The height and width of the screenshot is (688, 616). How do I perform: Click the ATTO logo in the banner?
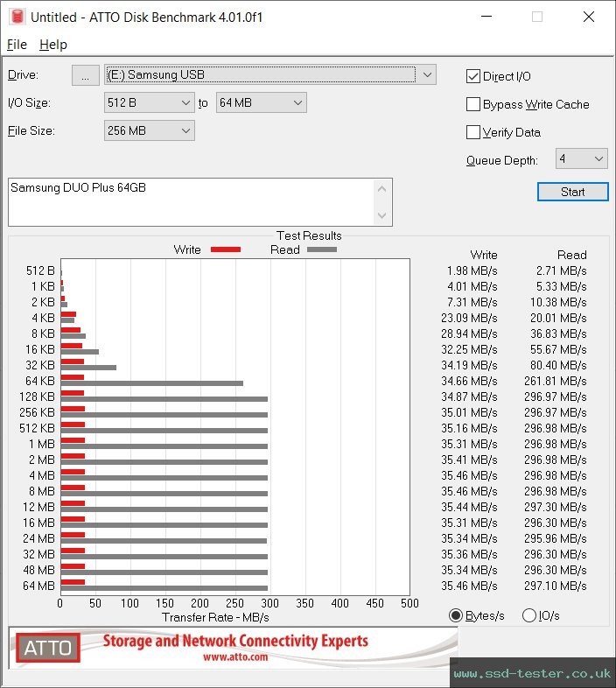pos(48,648)
